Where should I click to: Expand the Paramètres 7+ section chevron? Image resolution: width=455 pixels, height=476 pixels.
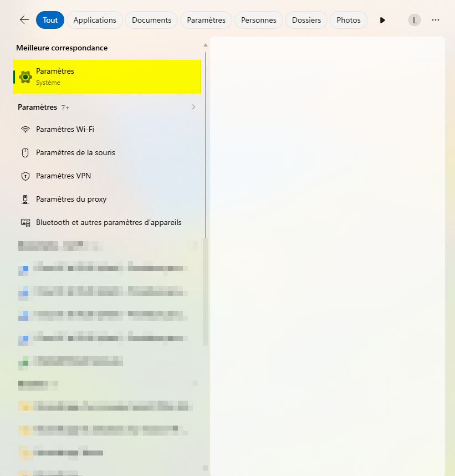193,107
